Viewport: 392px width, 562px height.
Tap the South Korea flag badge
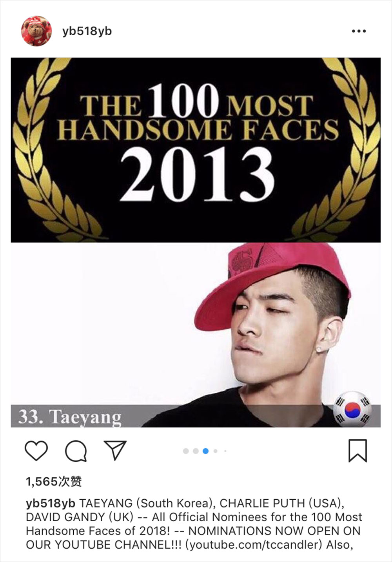[352, 409]
